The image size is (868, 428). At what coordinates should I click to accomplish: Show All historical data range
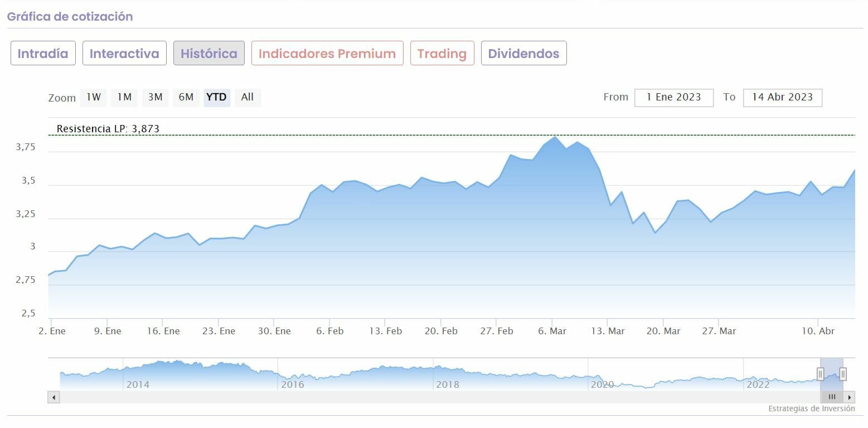(248, 97)
